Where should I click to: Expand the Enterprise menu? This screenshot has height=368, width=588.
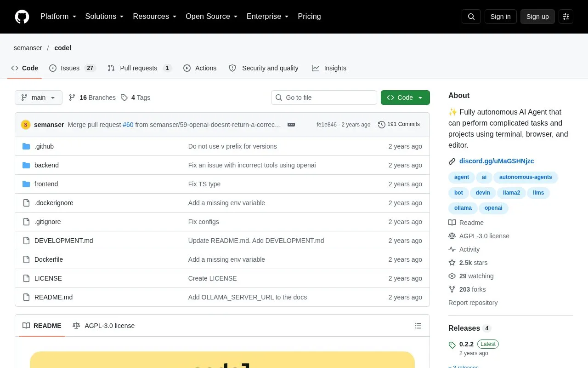click(268, 17)
